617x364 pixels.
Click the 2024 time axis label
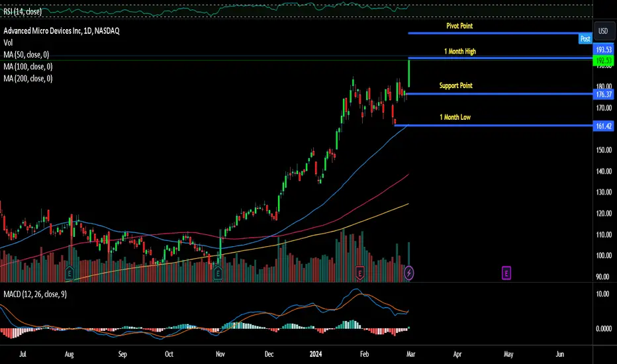click(x=316, y=354)
